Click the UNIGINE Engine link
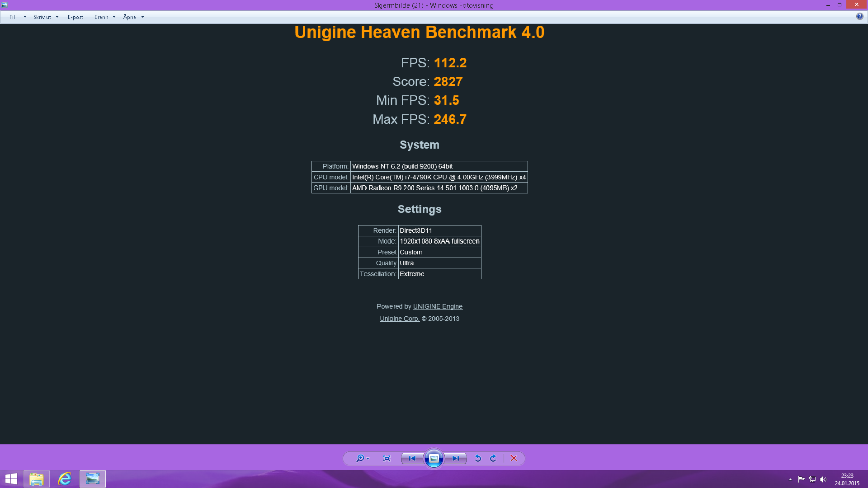868x488 pixels. [438, 306]
